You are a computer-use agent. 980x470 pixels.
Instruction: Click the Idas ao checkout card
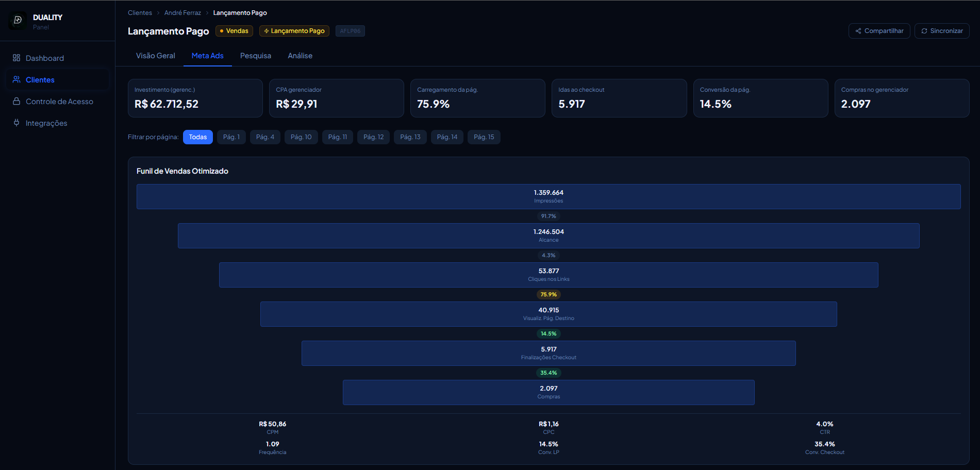619,98
